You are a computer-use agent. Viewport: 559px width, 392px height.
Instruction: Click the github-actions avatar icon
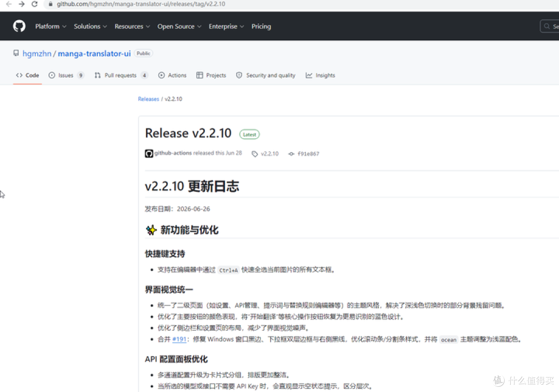[149, 154]
